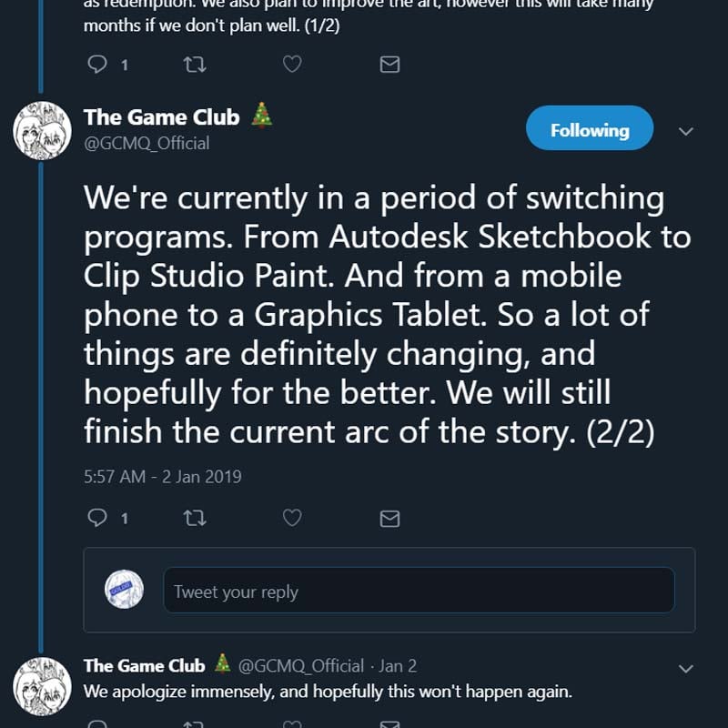Like the main (2/2) tweet
The height and width of the screenshot is (728, 728).
click(292, 518)
